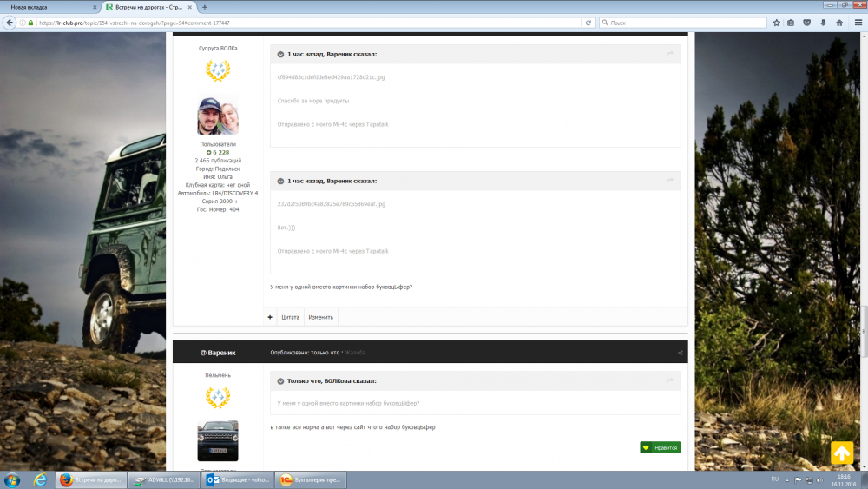Click the Firefox bookmark star icon
Image resolution: width=868 pixels, height=489 pixels.
coord(778,23)
